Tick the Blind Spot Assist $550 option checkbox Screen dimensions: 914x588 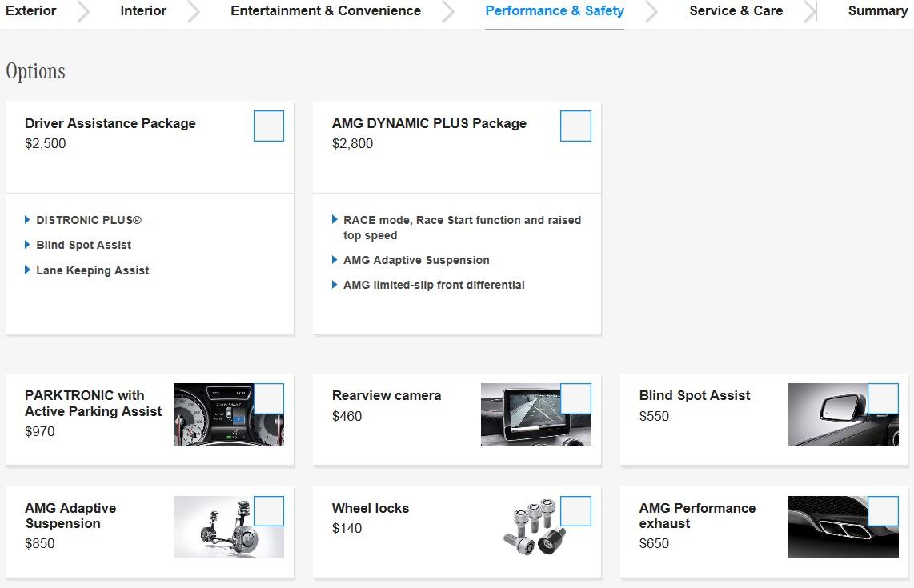883,398
